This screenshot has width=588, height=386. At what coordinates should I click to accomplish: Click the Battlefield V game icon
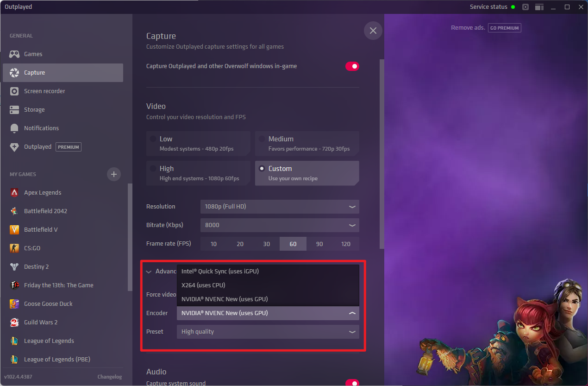pos(14,230)
